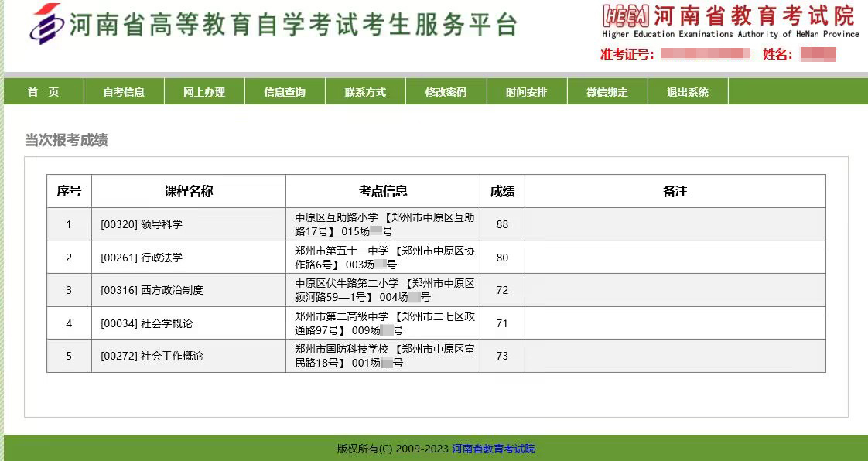Click the 考点信息 column header

click(x=382, y=191)
